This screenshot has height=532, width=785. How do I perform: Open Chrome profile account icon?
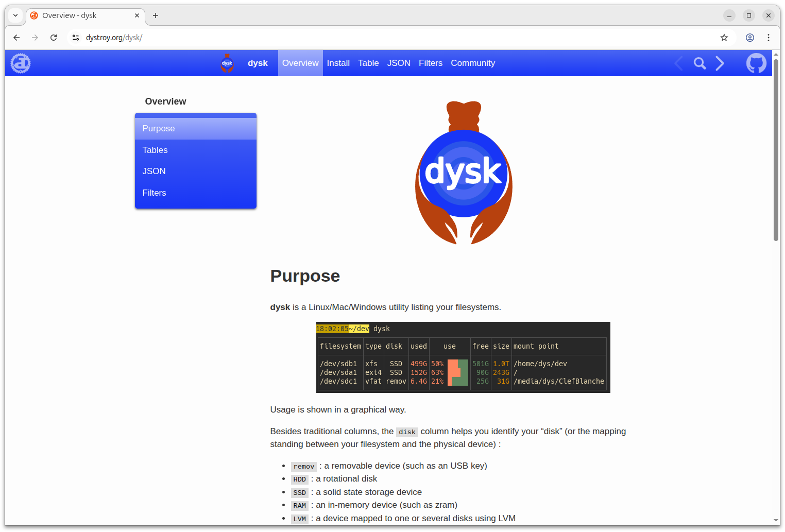click(750, 38)
